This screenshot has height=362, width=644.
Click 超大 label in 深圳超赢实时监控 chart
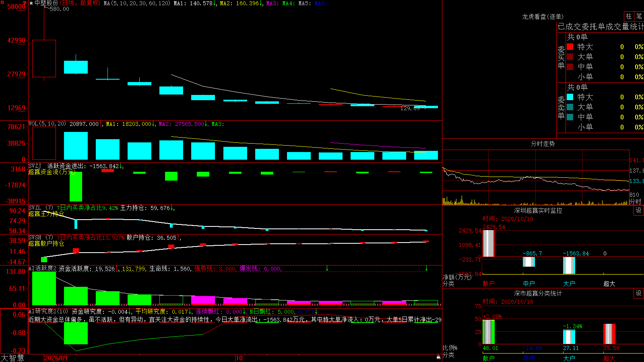click(x=609, y=284)
